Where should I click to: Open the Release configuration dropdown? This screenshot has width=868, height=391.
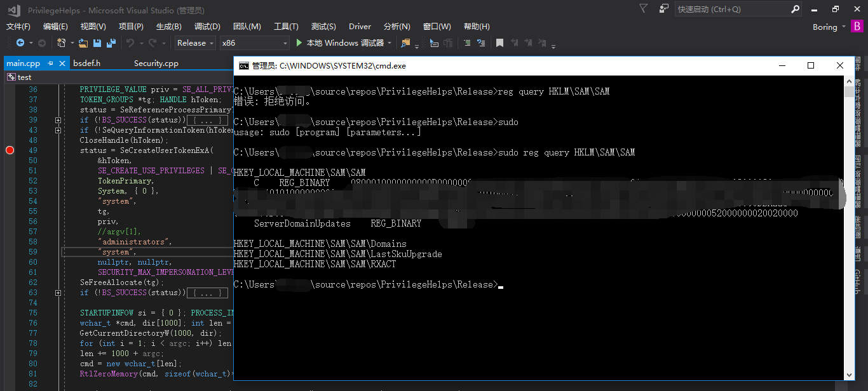(x=195, y=43)
